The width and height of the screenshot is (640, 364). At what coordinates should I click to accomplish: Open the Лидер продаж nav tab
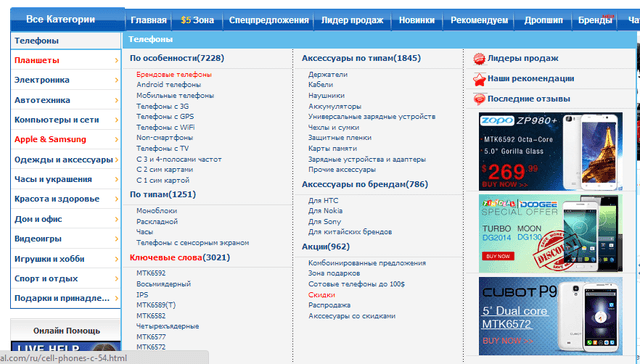click(352, 20)
